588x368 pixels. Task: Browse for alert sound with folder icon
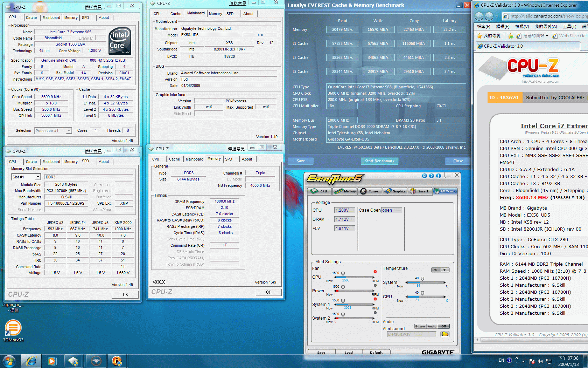(445, 334)
